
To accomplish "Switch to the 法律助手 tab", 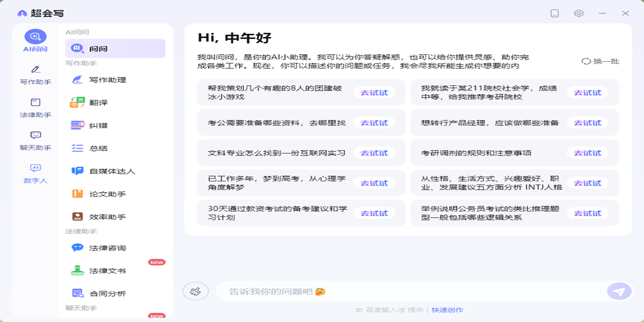I will tap(35, 108).
